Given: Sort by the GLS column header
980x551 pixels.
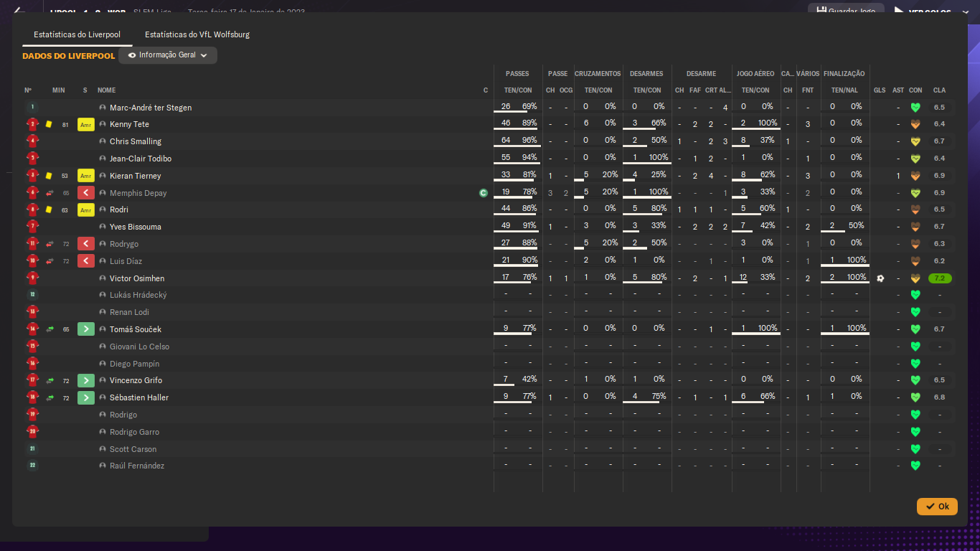Looking at the screenshot, I should [880, 90].
